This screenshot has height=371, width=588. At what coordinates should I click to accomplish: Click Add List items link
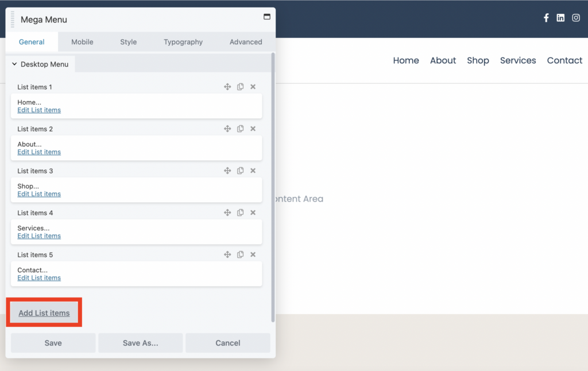(44, 313)
